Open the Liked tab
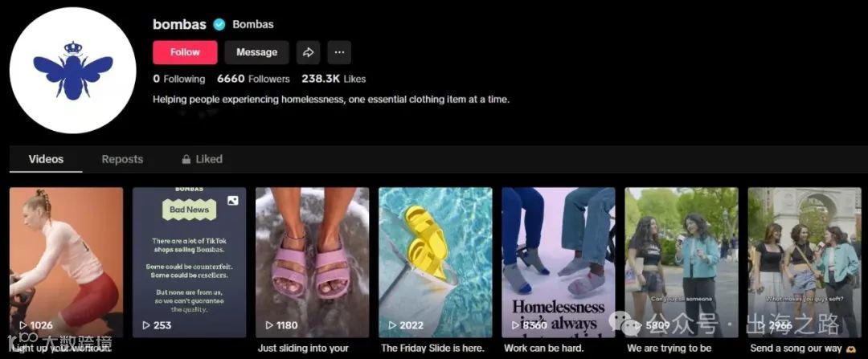The height and width of the screenshot is (359, 868). point(202,159)
